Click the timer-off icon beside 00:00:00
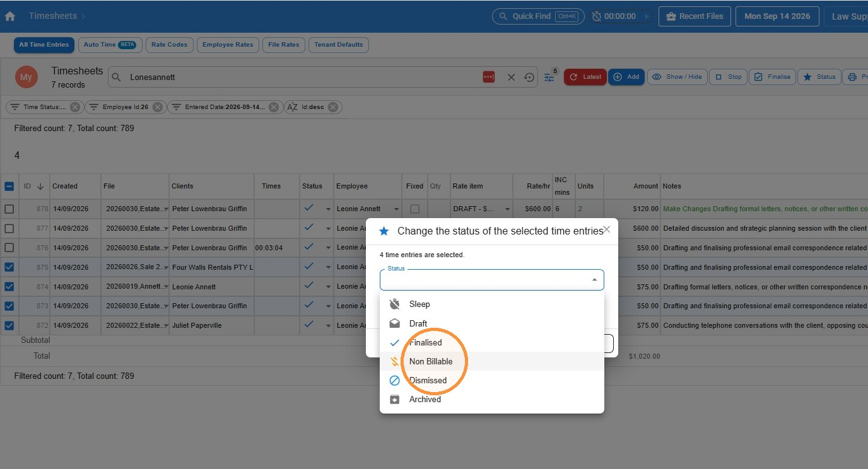 point(597,16)
